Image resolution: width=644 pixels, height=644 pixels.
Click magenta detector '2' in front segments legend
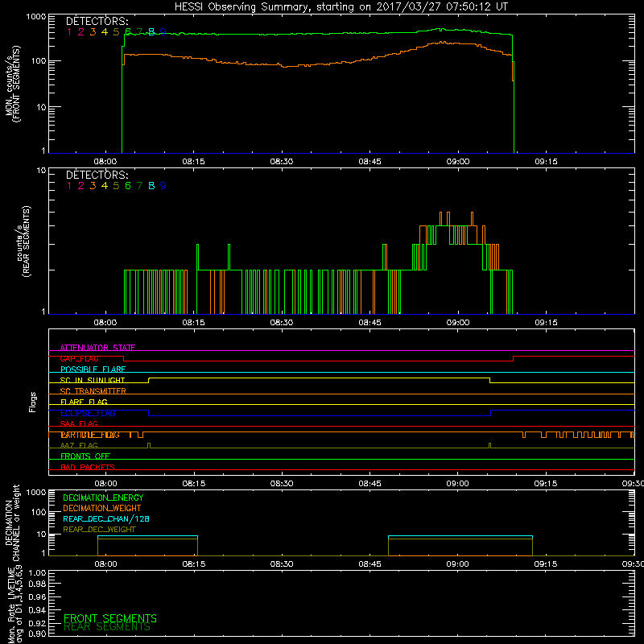point(81,31)
